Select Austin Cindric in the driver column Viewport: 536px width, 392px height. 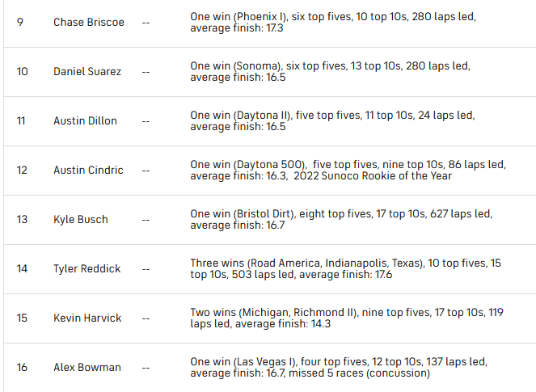[88, 170]
